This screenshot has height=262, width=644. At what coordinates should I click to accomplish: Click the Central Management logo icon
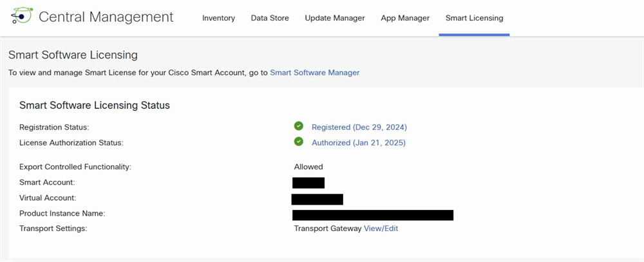click(22, 15)
